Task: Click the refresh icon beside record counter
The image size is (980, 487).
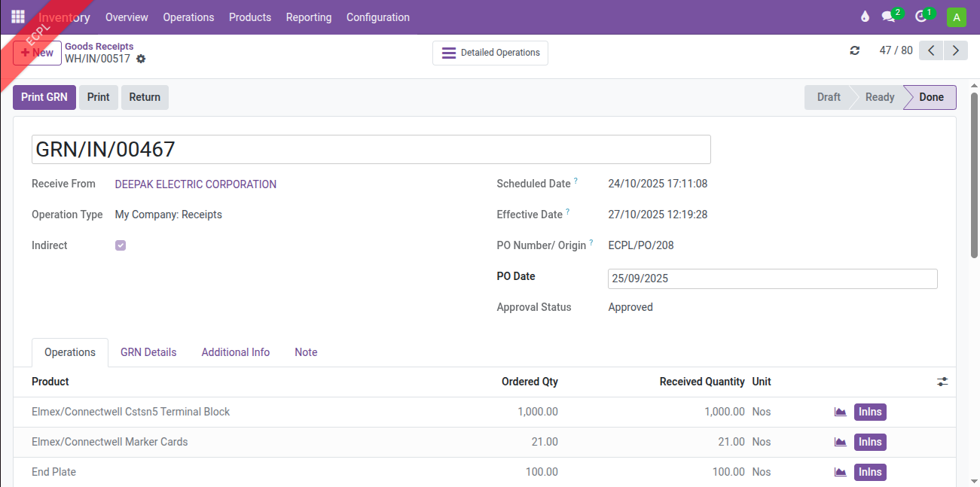Action: 854,50
